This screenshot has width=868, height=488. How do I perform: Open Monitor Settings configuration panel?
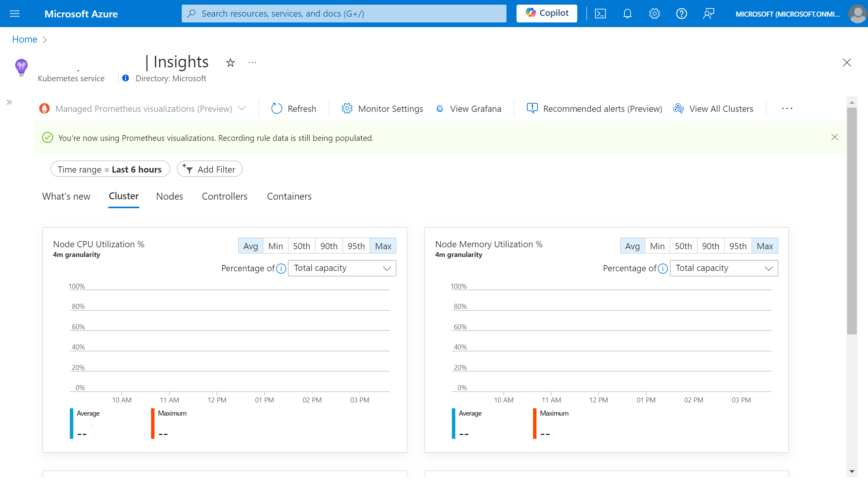click(382, 108)
